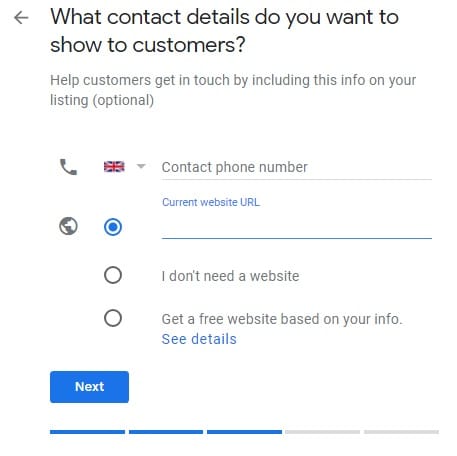Select "I don't need a website" radio button
This screenshot has height=456, width=457.
click(113, 275)
